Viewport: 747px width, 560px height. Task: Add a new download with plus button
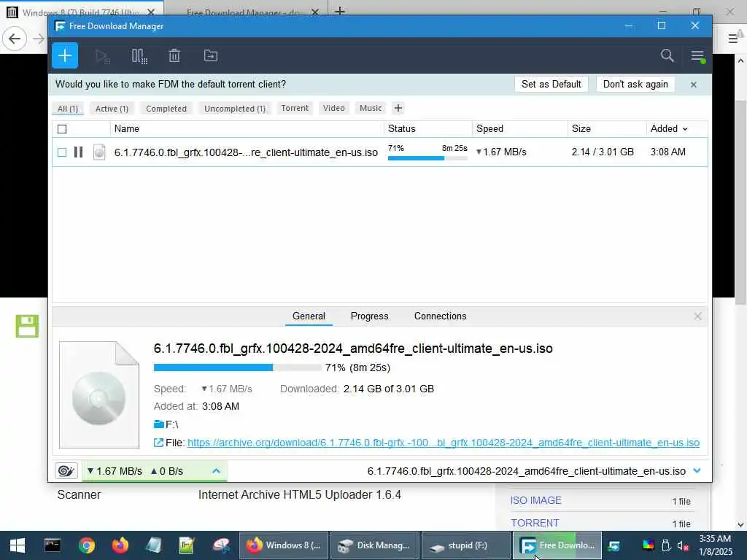click(x=65, y=55)
